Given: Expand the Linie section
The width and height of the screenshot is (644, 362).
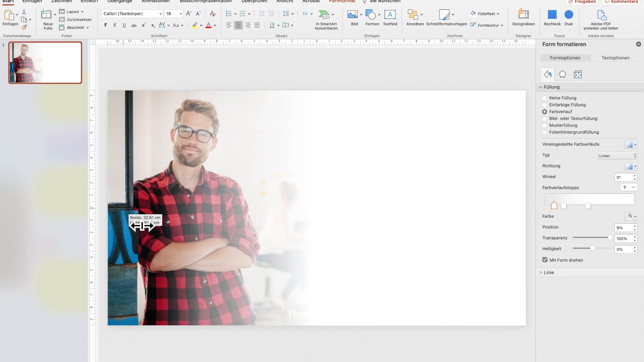Looking at the screenshot, I should tap(549, 273).
